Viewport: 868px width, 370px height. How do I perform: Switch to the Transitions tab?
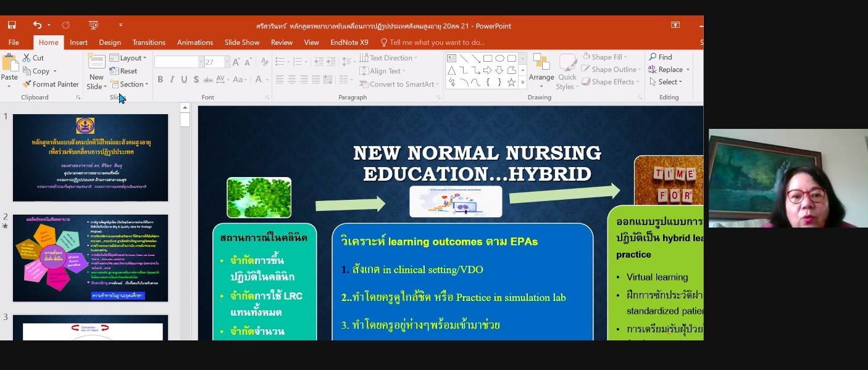click(x=149, y=43)
